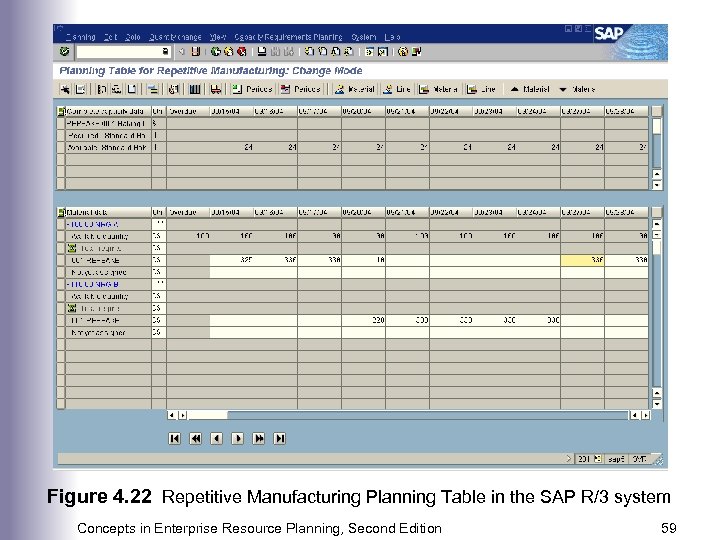
Task: Click the OVR indicator in the status bar
Action: [639, 459]
